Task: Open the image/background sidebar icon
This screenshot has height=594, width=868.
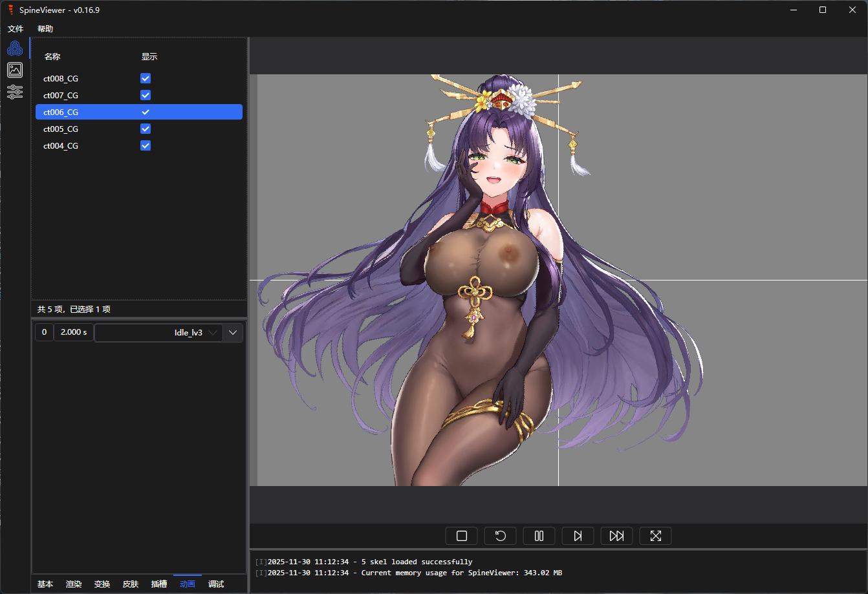Action: (x=15, y=70)
